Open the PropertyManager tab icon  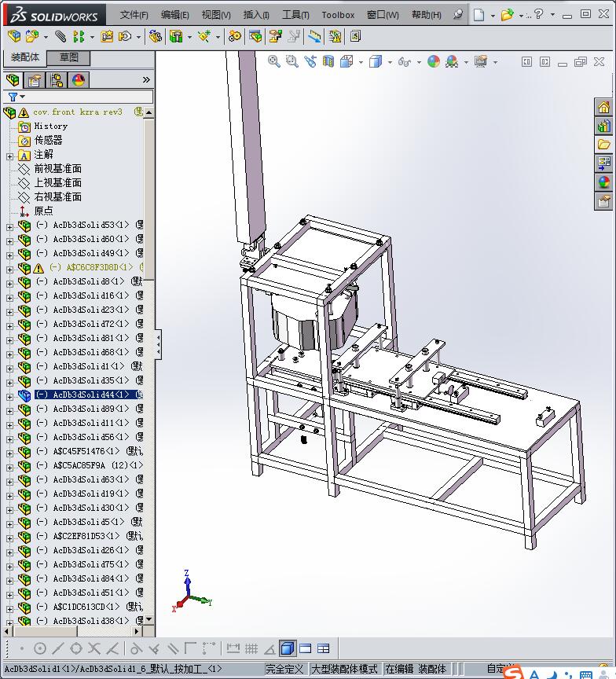tap(35, 80)
